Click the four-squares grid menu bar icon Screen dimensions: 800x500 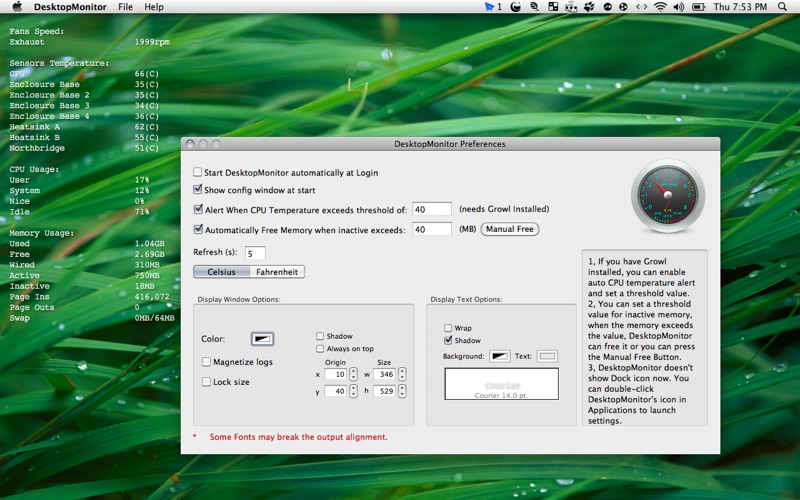point(553,7)
